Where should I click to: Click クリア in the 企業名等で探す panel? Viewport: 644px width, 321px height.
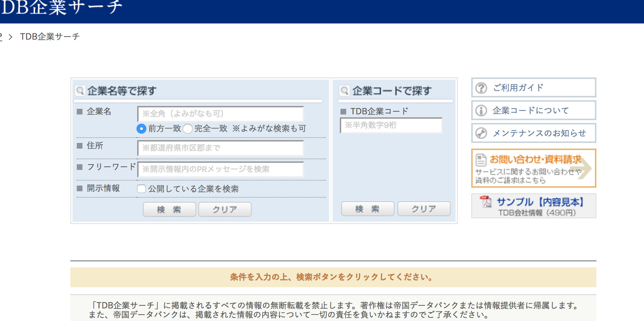point(225,209)
